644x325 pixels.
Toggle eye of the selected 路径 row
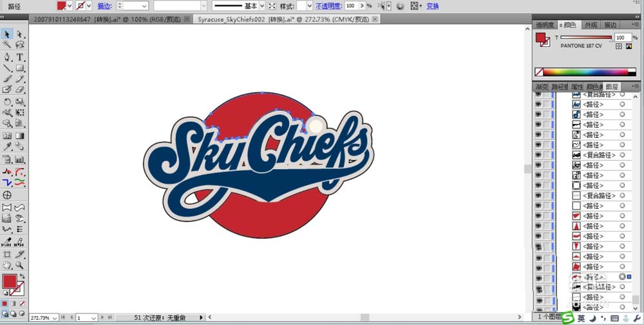click(x=538, y=277)
